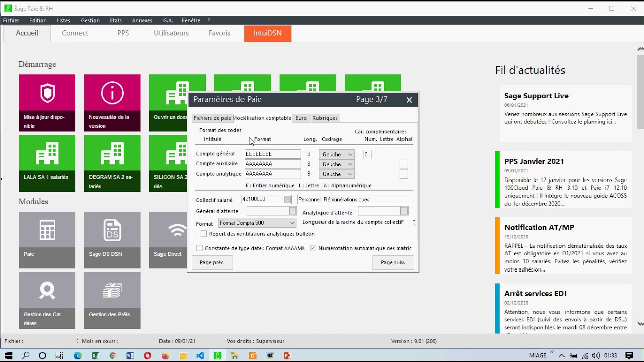The height and width of the screenshot is (362, 644).
Task: Uncheck Numérotation automatique des matricules
Action: (313, 248)
